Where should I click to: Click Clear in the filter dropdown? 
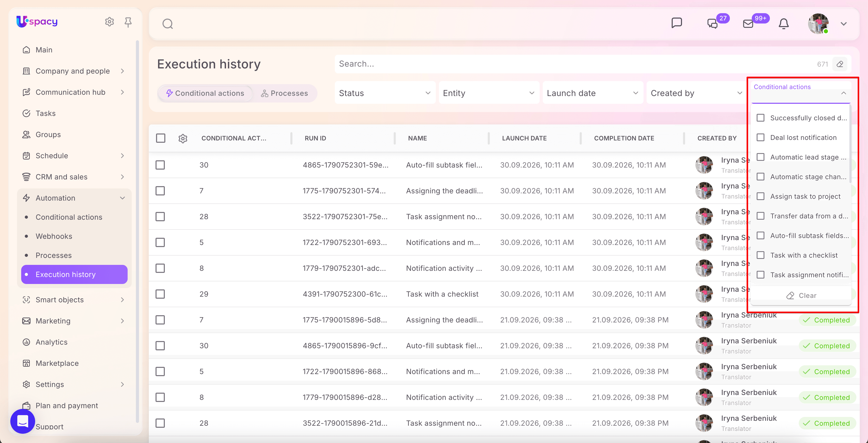pyautogui.click(x=801, y=296)
